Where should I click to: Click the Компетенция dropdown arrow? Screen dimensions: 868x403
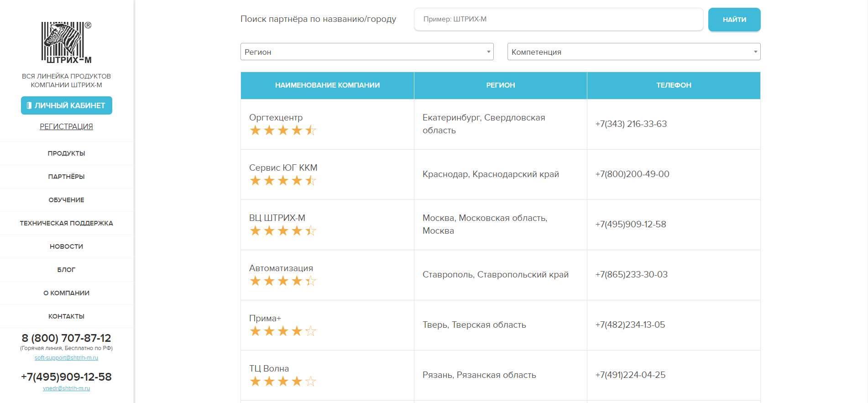coord(755,52)
